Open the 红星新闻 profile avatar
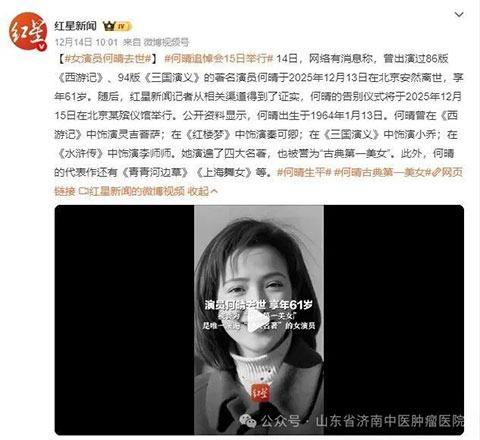This screenshot has height=440, width=480. (28, 31)
